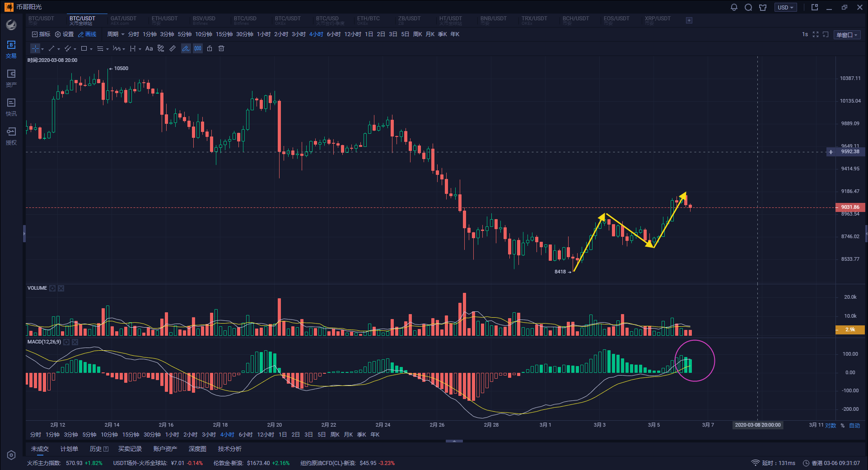
Task: Click the 9592.38 crosshair price label
Action: [x=850, y=152]
